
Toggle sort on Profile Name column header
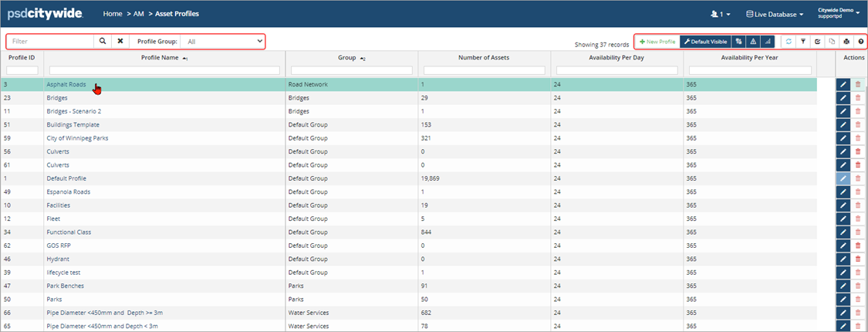pos(164,58)
